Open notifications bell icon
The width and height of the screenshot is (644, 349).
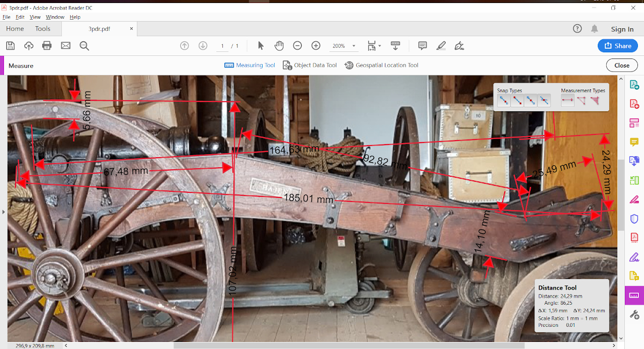(x=595, y=29)
